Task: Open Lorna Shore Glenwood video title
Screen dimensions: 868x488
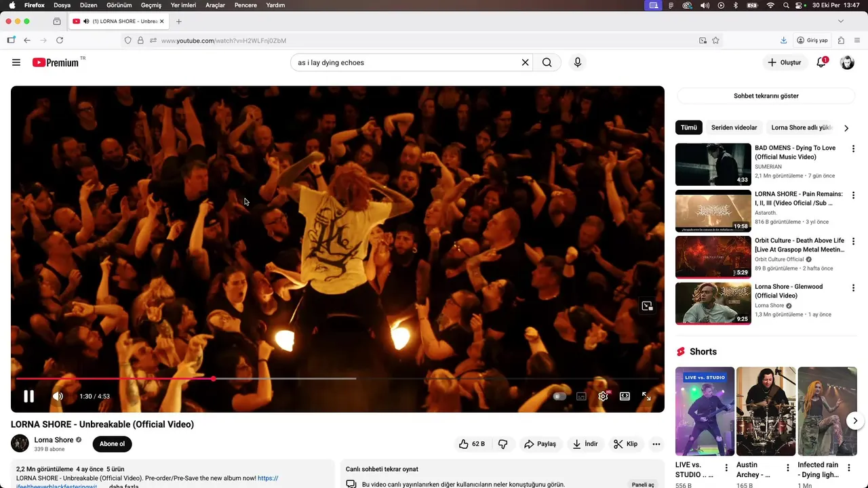Action: coord(789,291)
